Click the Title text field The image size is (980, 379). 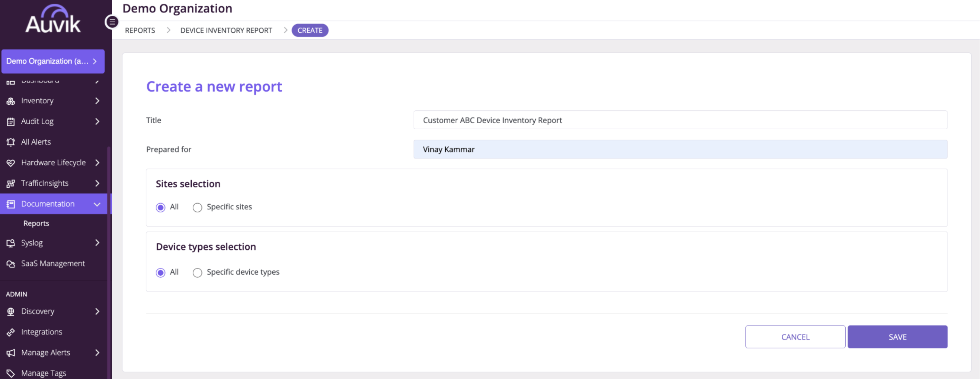tap(680, 120)
